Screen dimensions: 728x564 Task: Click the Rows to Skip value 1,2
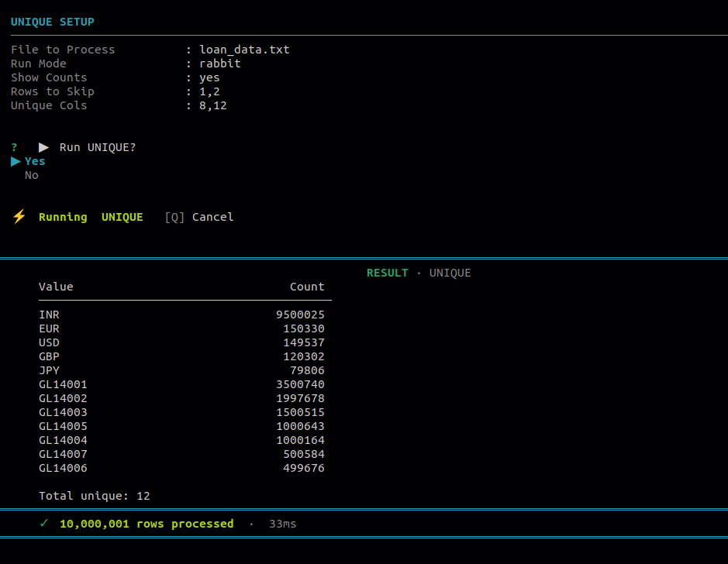point(209,92)
